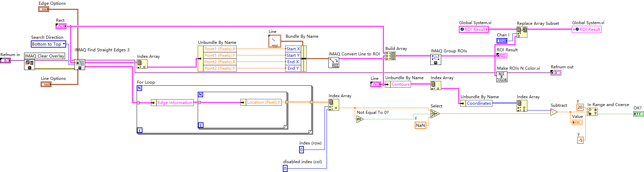644x172 pixels.
Task: Select the IMAQ Group ROIs node
Action: pos(436,59)
